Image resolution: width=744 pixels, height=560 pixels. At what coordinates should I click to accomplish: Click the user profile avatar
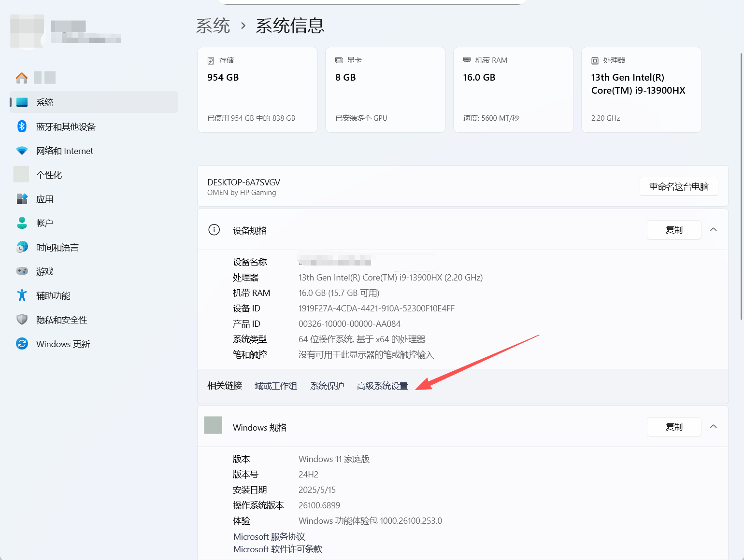click(27, 31)
